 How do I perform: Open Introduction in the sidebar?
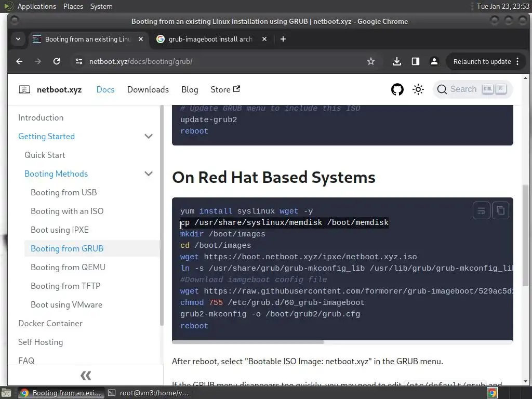[41, 118]
